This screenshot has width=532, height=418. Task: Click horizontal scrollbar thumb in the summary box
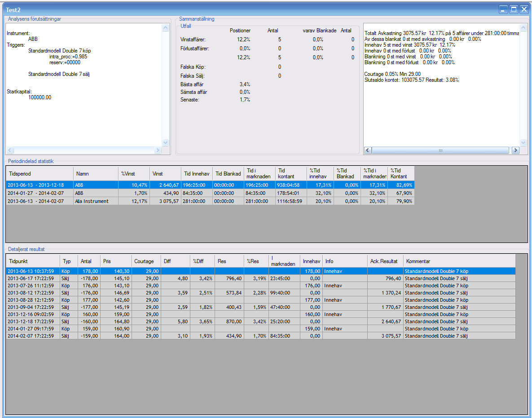441,150
